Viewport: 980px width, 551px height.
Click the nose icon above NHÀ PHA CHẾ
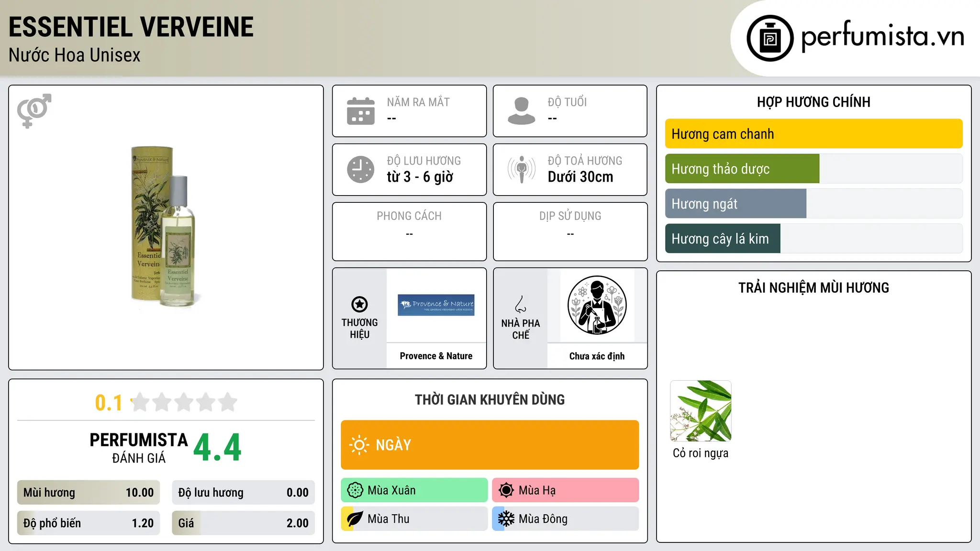[x=521, y=304]
